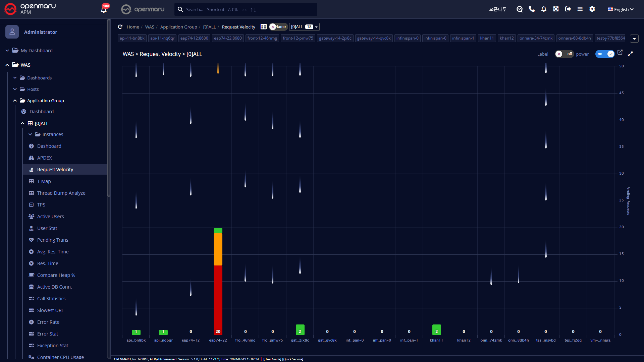This screenshot has width=644, height=362.
Task: Click the logout arrow icon
Action: 568,9
